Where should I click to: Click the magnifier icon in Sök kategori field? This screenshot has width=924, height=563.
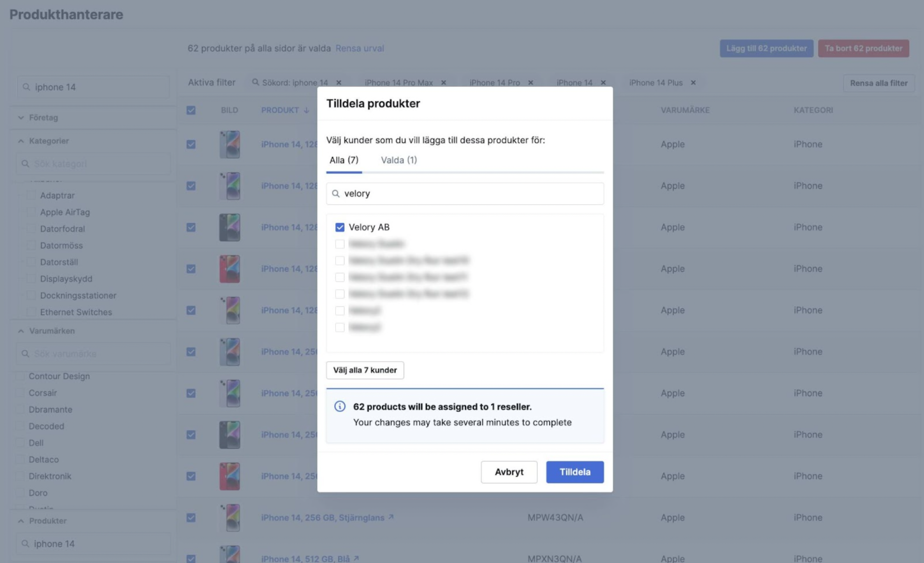pos(25,164)
